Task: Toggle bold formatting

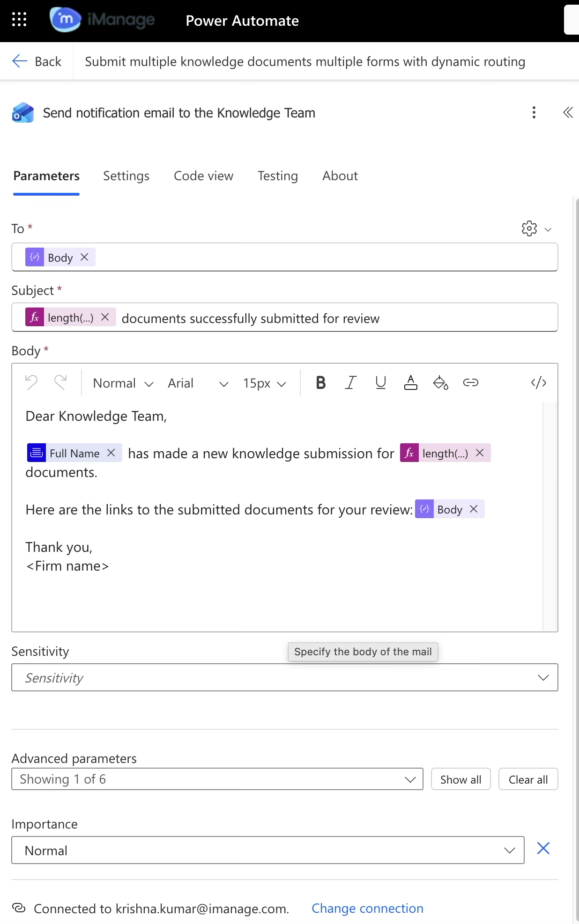Action: 321,382
